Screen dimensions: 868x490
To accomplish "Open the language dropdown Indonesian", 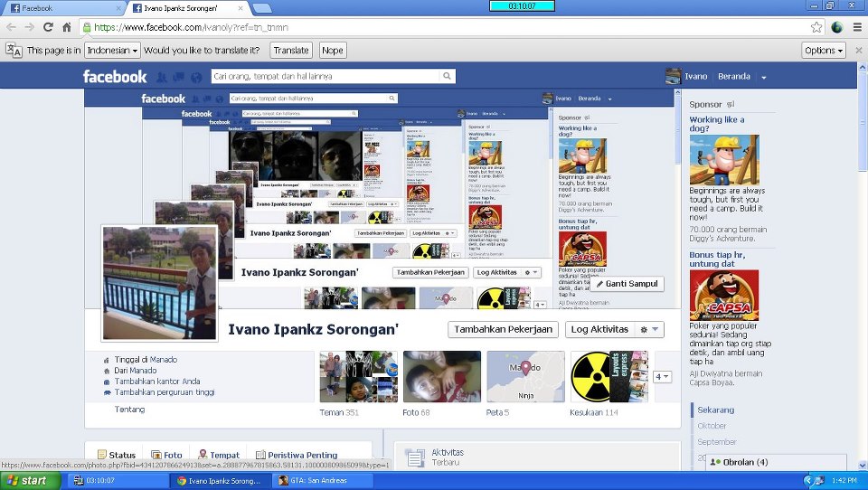I will [112, 51].
